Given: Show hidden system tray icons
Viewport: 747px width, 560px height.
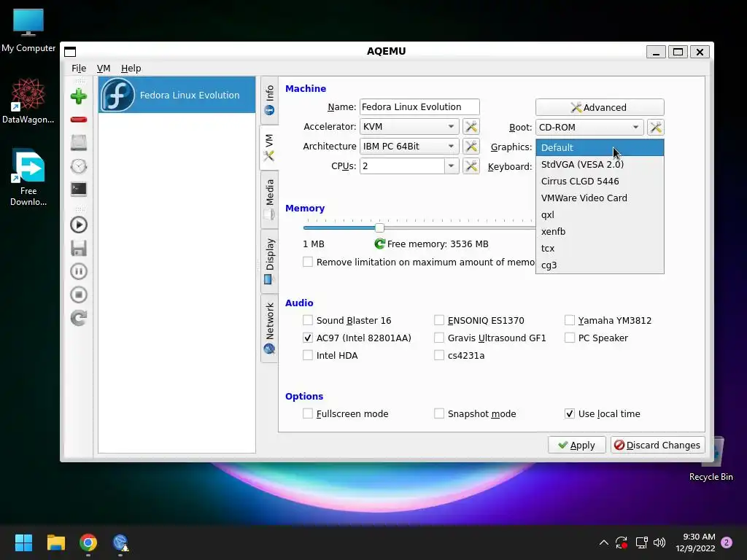Looking at the screenshot, I should pyautogui.click(x=603, y=542).
